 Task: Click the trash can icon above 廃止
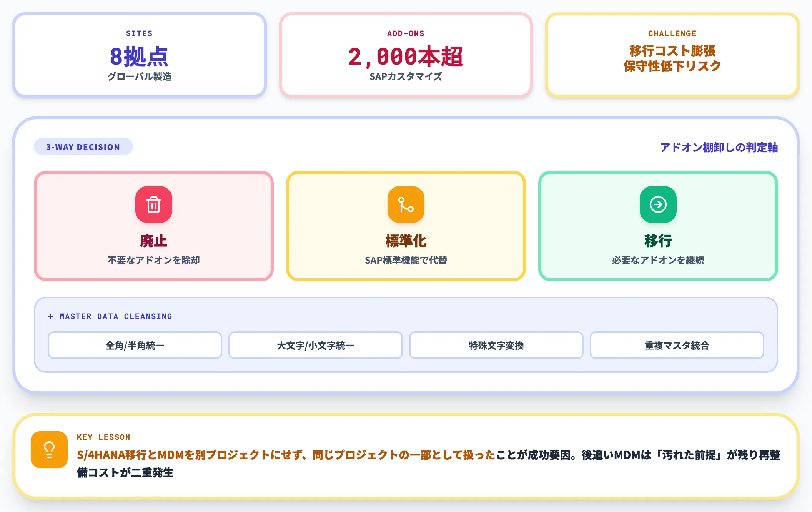pos(154,204)
